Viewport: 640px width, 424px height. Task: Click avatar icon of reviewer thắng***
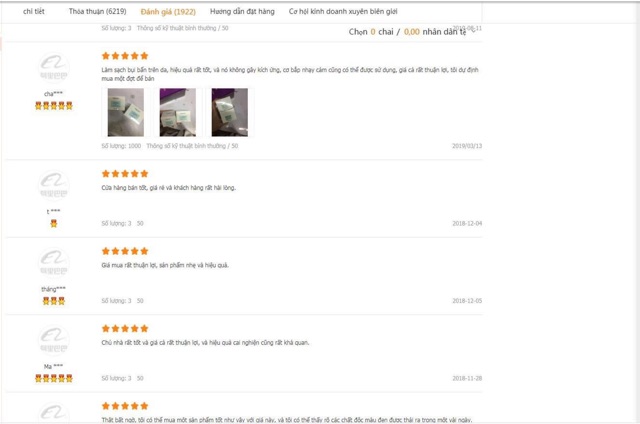pos(53,263)
